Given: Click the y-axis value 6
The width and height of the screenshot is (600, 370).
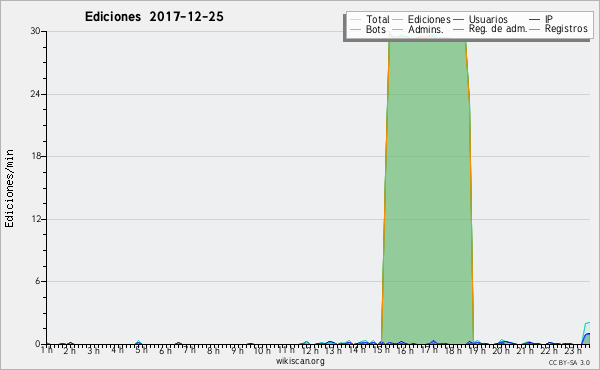Looking at the screenshot, I should [38, 281].
